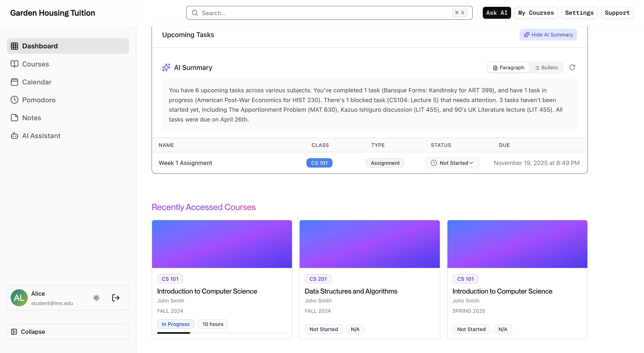The image size is (644, 353).
Task: Click the Search input field
Action: coord(325,13)
